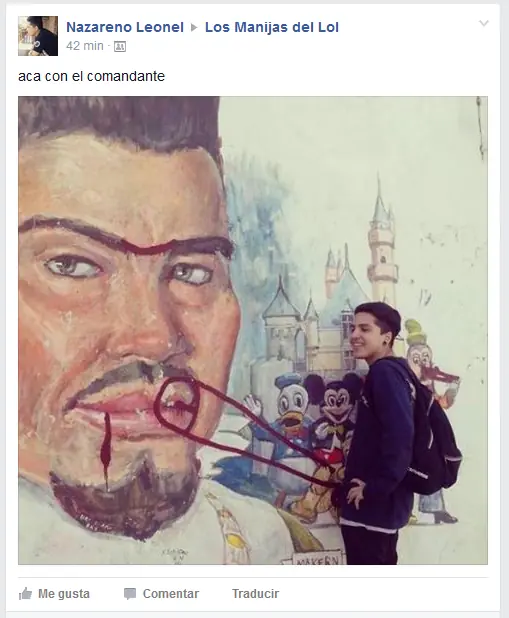Click the speech bubble comment icon

click(130, 594)
